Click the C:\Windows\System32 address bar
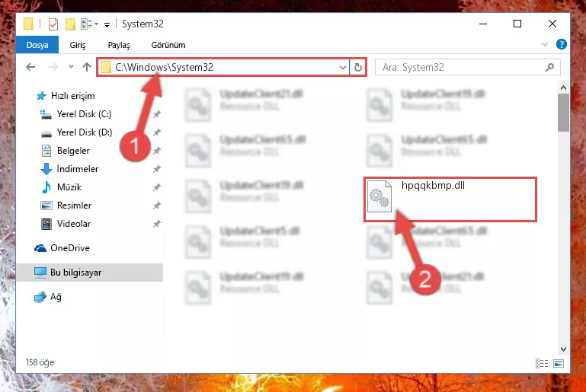 [223, 67]
